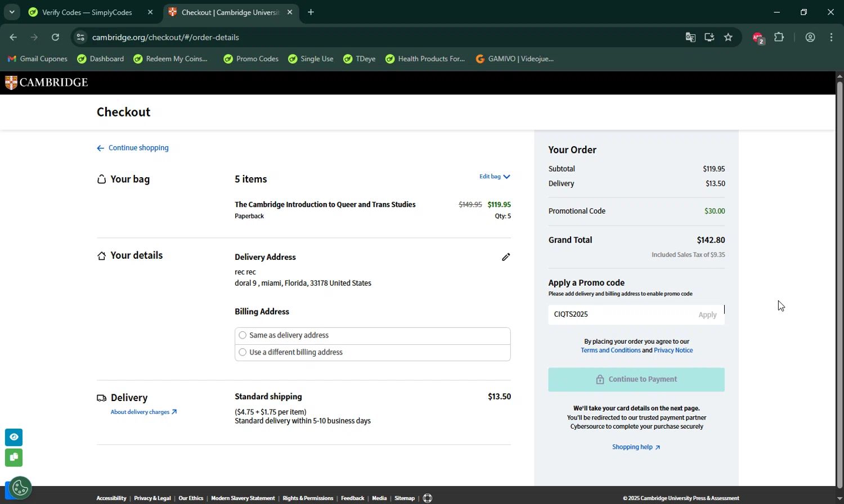This screenshot has width=844, height=504.
Task: Switch to Verify Codes SimplyCodes tab
Action: pyautogui.click(x=87, y=12)
